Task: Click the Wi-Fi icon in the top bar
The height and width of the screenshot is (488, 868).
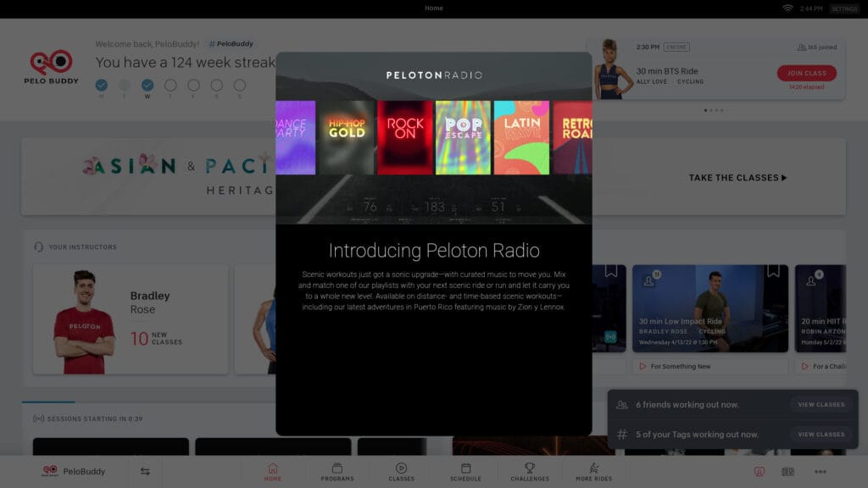Action: (787, 8)
